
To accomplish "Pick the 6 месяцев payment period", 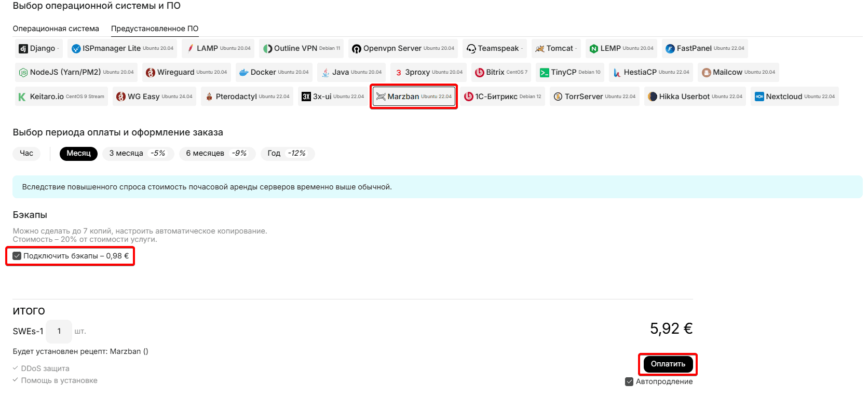I will tap(216, 154).
